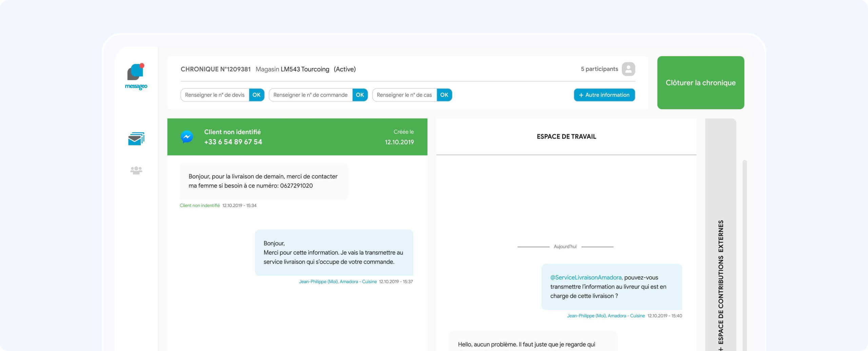Click the phone number +33 6 54 89 67 54
Screen dimensions: 868x351
pos(233,142)
